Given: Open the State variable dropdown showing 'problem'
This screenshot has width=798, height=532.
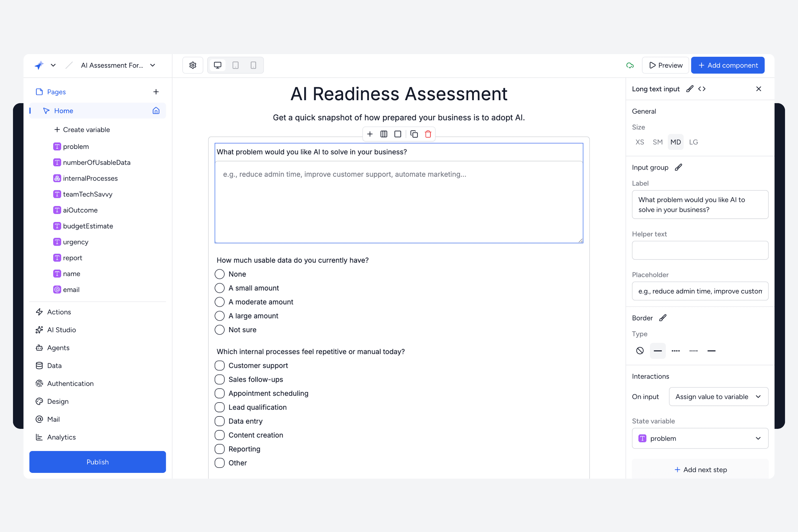Looking at the screenshot, I should [700, 438].
